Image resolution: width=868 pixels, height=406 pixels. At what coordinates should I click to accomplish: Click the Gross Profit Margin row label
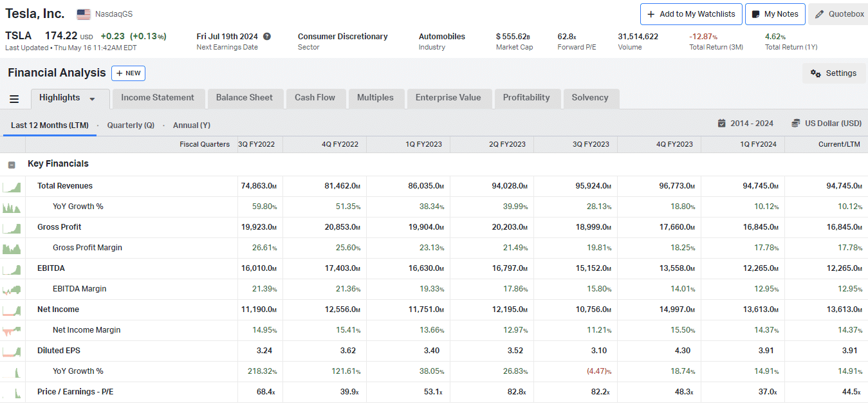click(x=88, y=248)
